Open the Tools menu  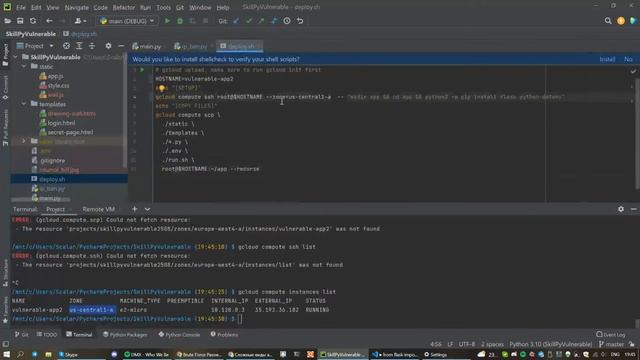coord(163,7)
